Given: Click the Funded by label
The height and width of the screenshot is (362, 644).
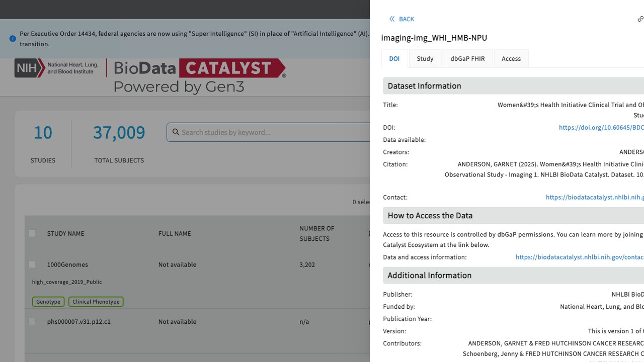Looking at the screenshot, I should (x=399, y=307).
